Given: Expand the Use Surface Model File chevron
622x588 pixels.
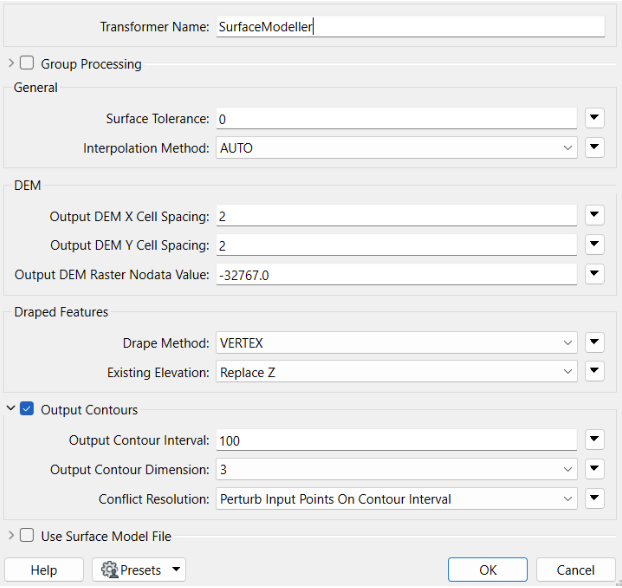Looking at the screenshot, I should coord(11,535).
